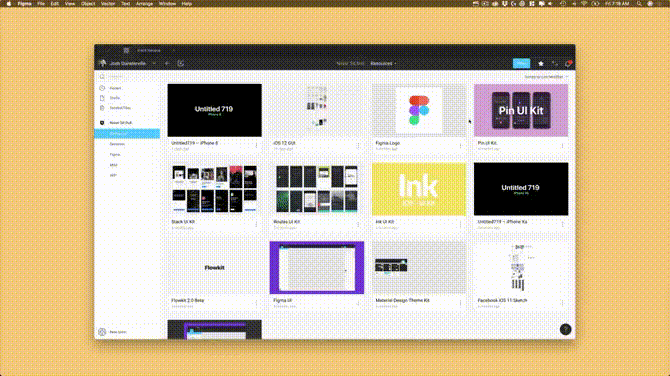Open the three-dot menu for Facebook iOS 11 Sketch
The width and height of the screenshot is (670, 376).
[562, 303]
